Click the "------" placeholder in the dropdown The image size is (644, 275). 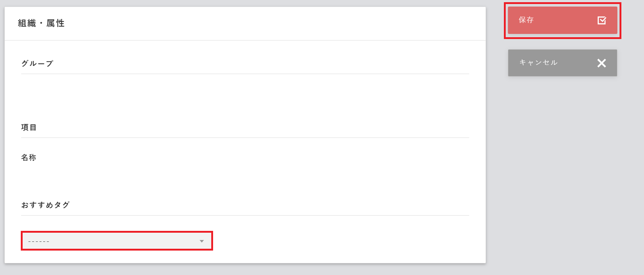pyautogui.click(x=39, y=241)
